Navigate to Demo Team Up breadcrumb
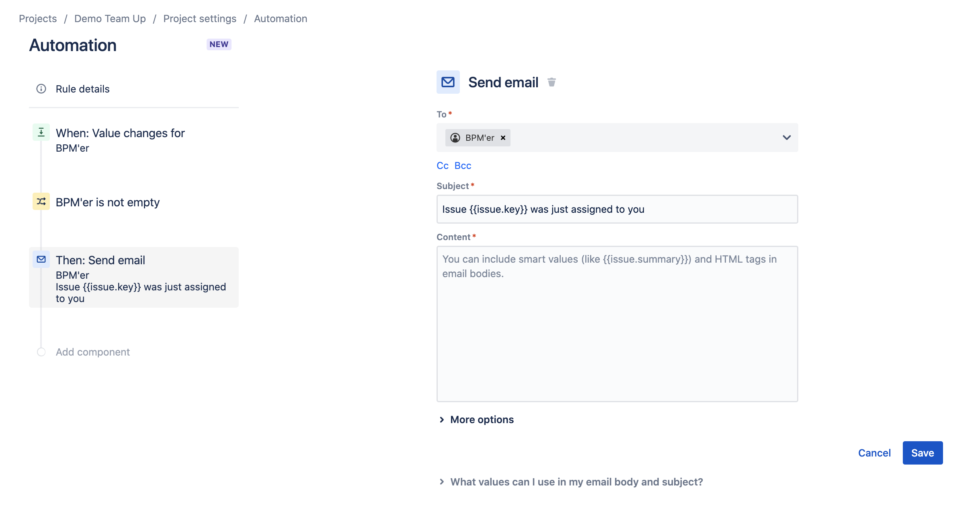The image size is (980, 510). coord(110,18)
